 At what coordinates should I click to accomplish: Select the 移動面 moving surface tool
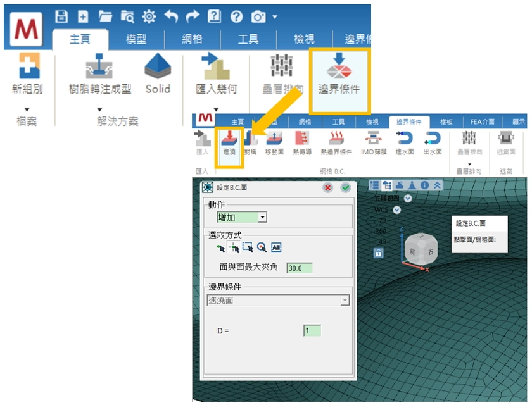pyautogui.click(x=274, y=142)
